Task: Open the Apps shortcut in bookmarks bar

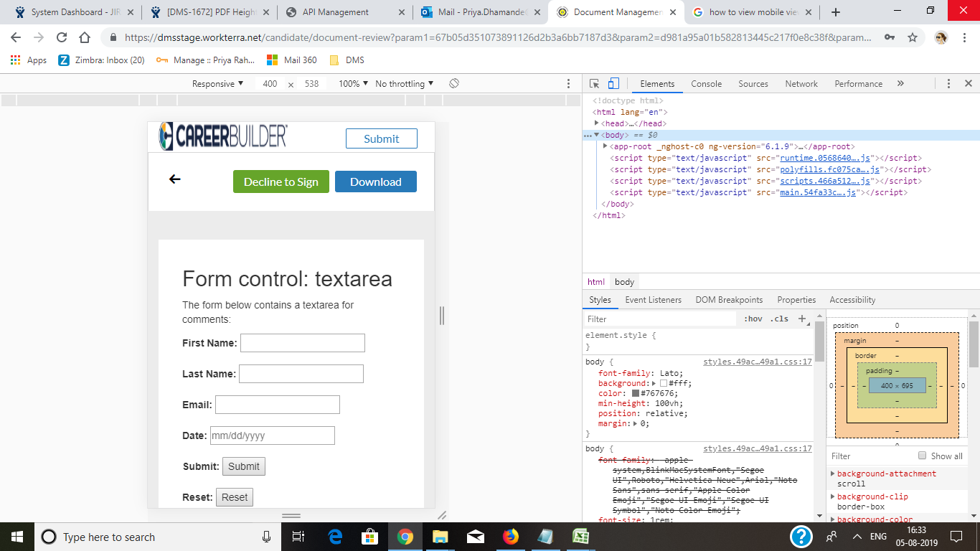Action: click(x=29, y=60)
